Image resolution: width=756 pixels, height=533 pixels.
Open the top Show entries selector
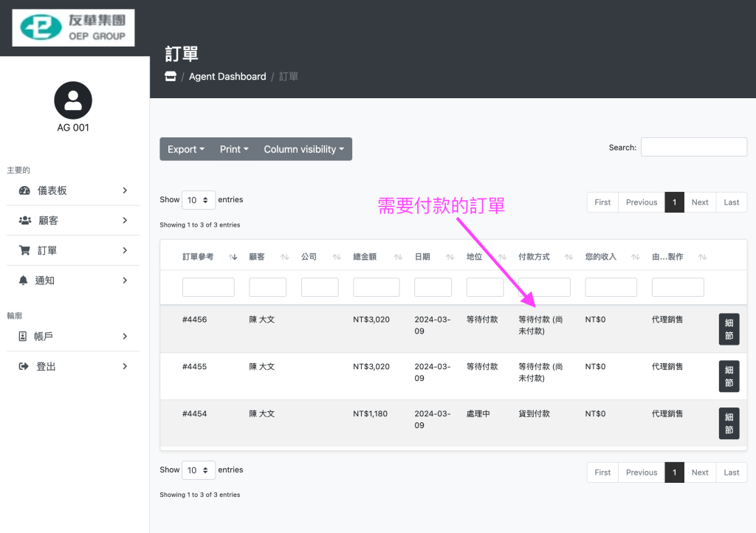[x=198, y=200]
